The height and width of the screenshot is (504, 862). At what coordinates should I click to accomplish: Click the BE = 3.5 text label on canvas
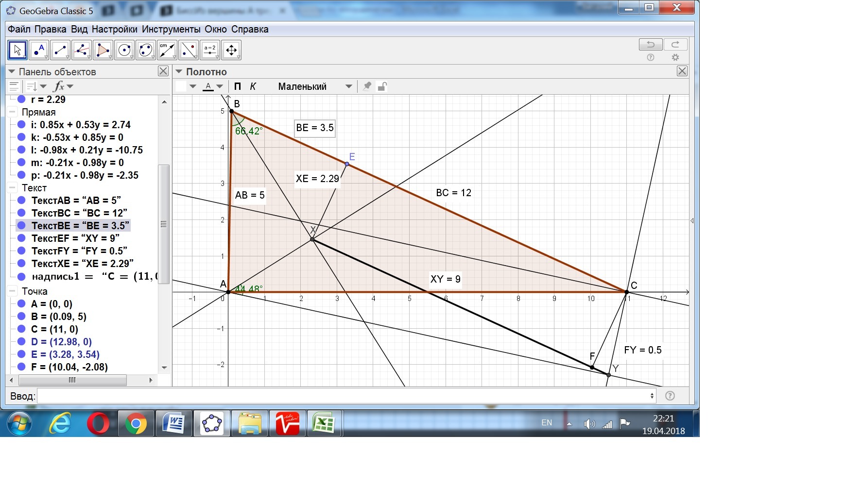(315, 128)
